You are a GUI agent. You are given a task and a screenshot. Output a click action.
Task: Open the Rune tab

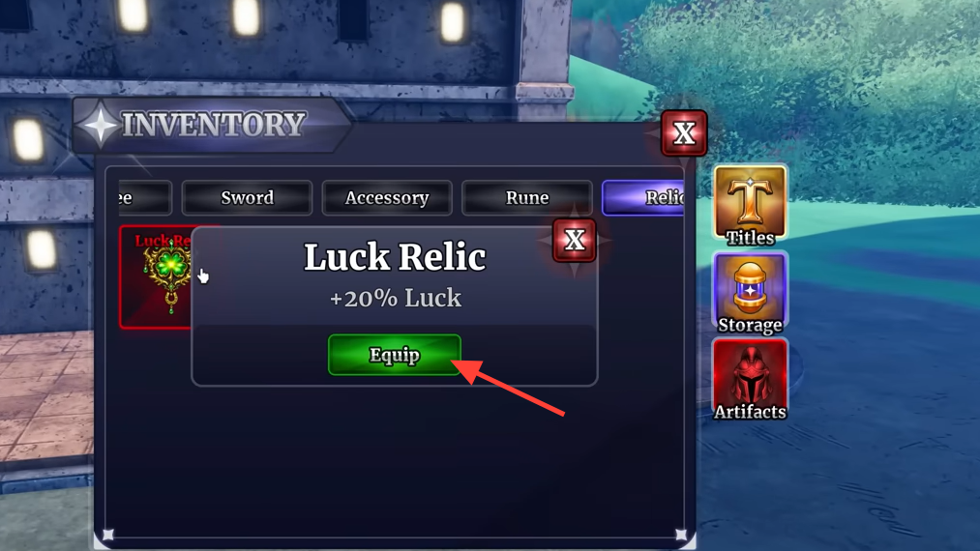[x=527, y=197]
